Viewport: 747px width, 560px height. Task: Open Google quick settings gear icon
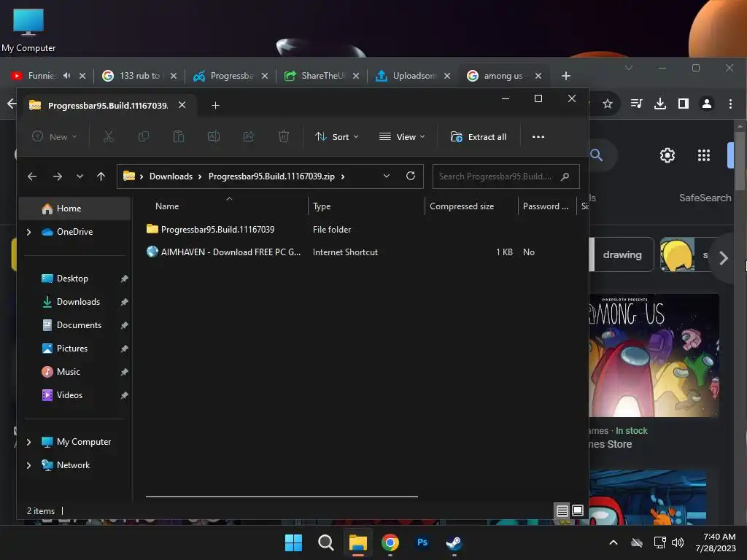coord(667,155)
